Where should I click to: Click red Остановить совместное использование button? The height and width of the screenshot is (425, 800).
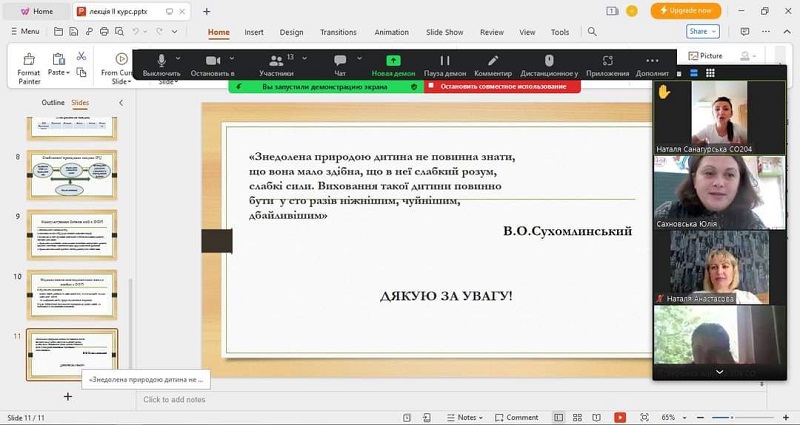pos(502,87)
